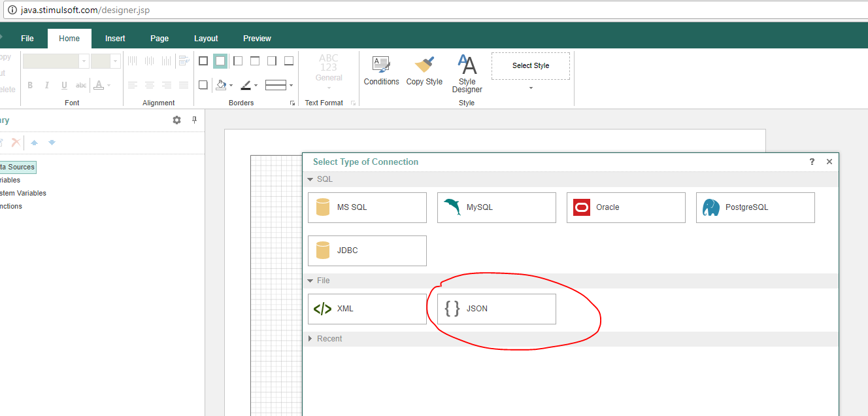Align text left
868x416 pixels.
pos(133,85)
